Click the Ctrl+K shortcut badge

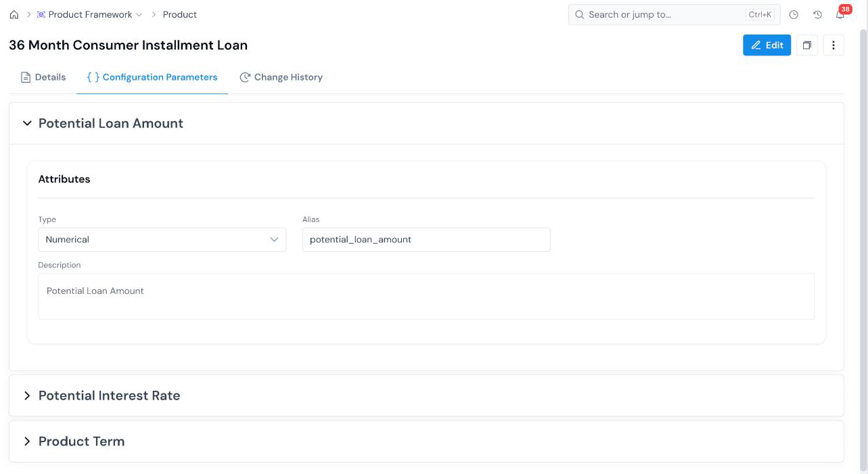760,14
